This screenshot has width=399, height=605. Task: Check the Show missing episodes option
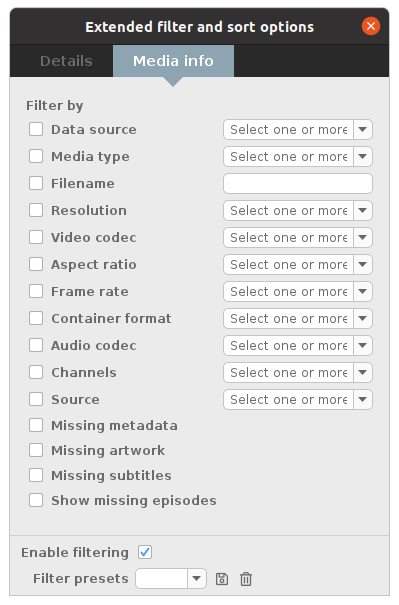click(x=36, y=500)
